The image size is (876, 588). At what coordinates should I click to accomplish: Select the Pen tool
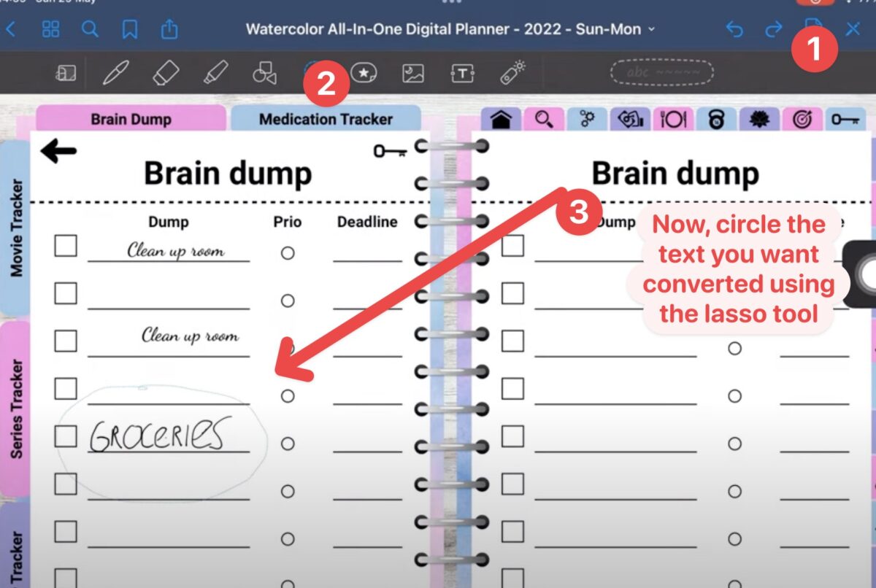pyautogui.click(x=115, y=73)
